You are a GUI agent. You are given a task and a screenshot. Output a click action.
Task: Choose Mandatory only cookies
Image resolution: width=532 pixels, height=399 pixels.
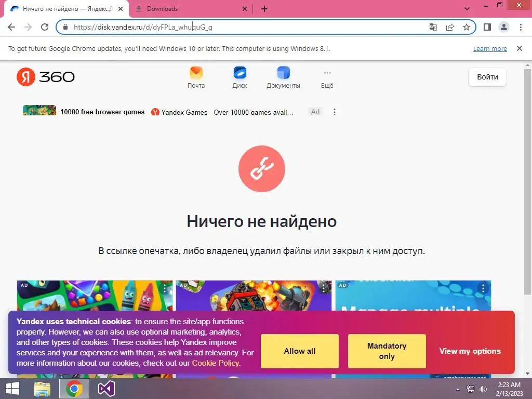pyautogui.click(x=387, y=351)
